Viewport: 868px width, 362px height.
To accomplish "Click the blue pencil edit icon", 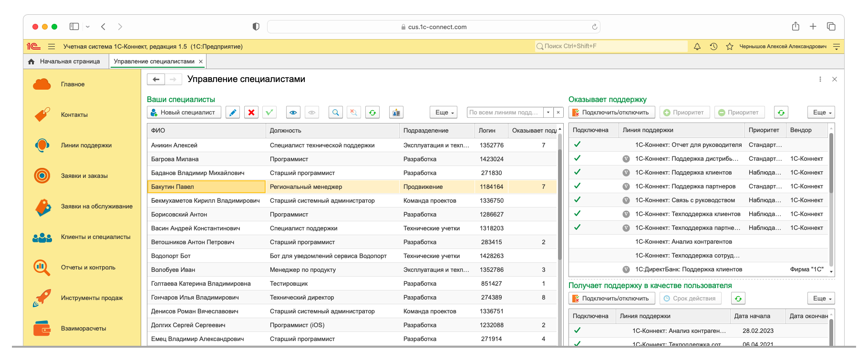I will click(233, 113).
